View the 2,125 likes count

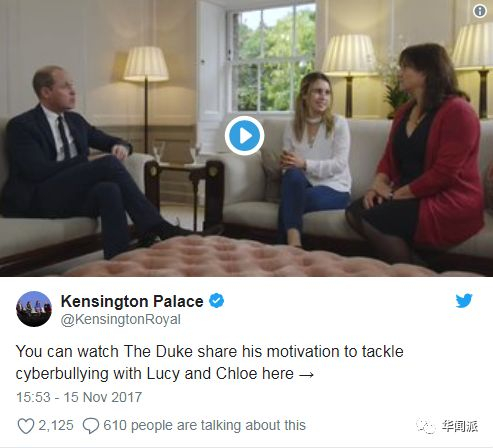click(56, 425)
